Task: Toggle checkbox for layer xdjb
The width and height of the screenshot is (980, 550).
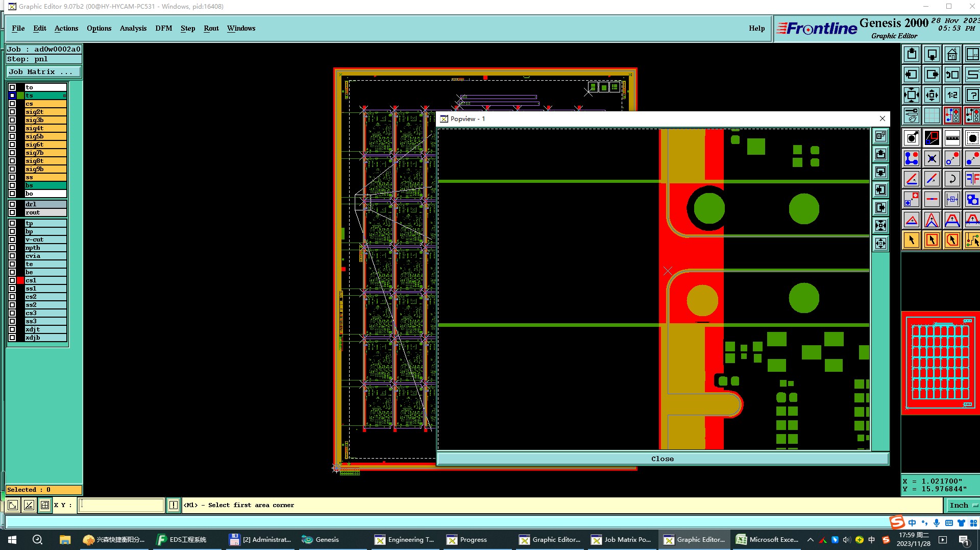Action: pyautogui.click(x=12, y=338)
